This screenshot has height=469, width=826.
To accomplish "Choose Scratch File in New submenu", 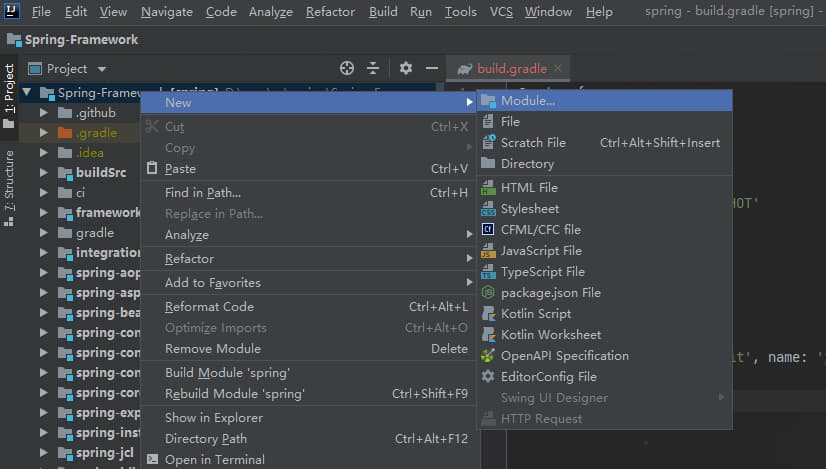I will pos(604,143).
